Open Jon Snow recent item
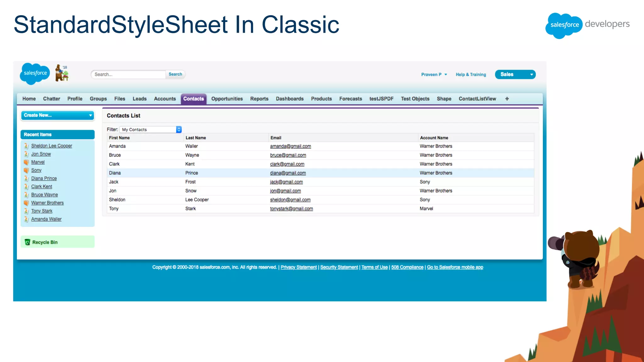This screenshot has height=362, width=644. coord(41,154)
